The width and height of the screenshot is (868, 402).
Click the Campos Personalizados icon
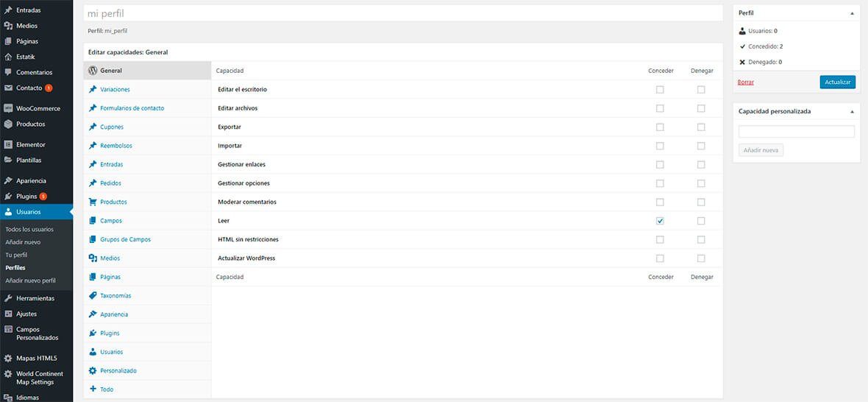8,329
